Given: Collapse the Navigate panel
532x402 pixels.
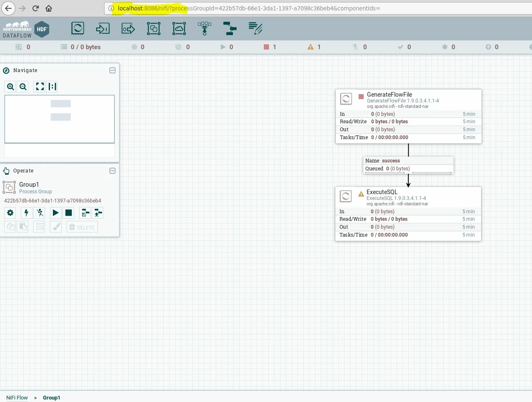Looking at the screenshot, I should (x=112, y=70).
